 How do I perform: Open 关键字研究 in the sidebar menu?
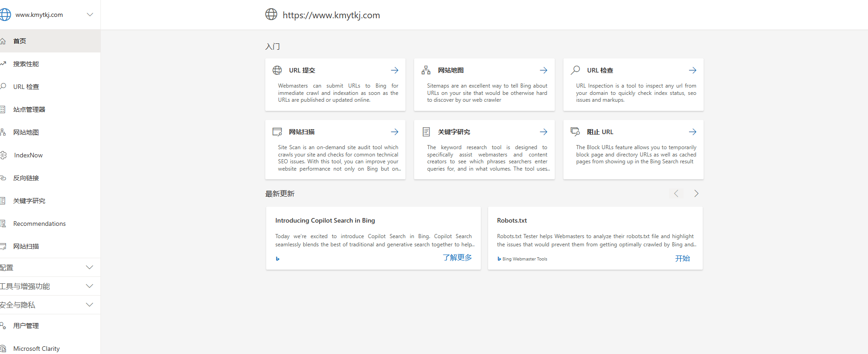(50, 201)
